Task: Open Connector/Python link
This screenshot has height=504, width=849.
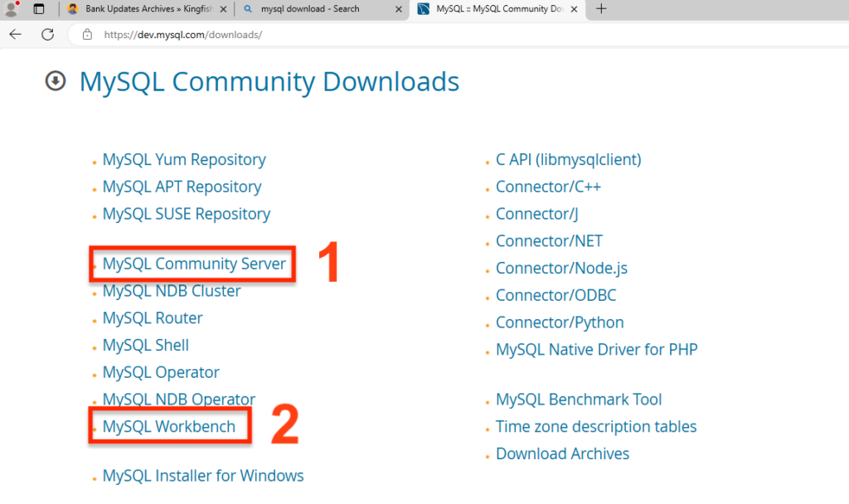Action: pyautogui.click(x=560, y=322)
